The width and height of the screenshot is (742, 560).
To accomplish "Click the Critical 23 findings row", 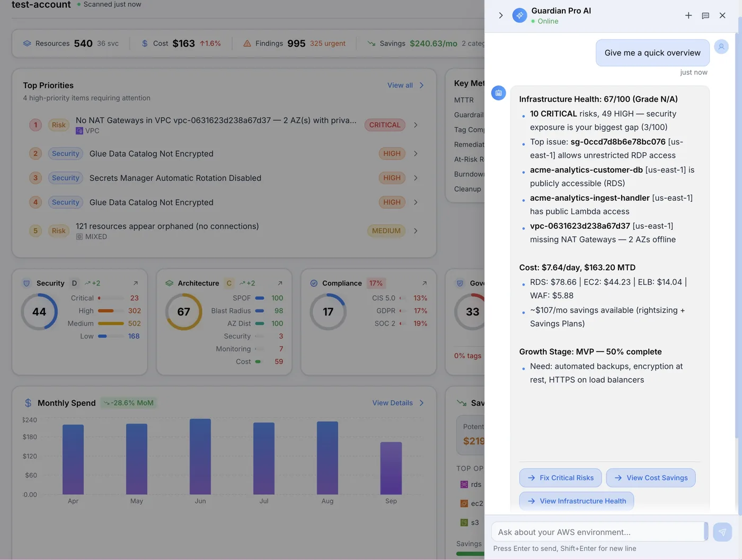I will (x=105, y=298).
